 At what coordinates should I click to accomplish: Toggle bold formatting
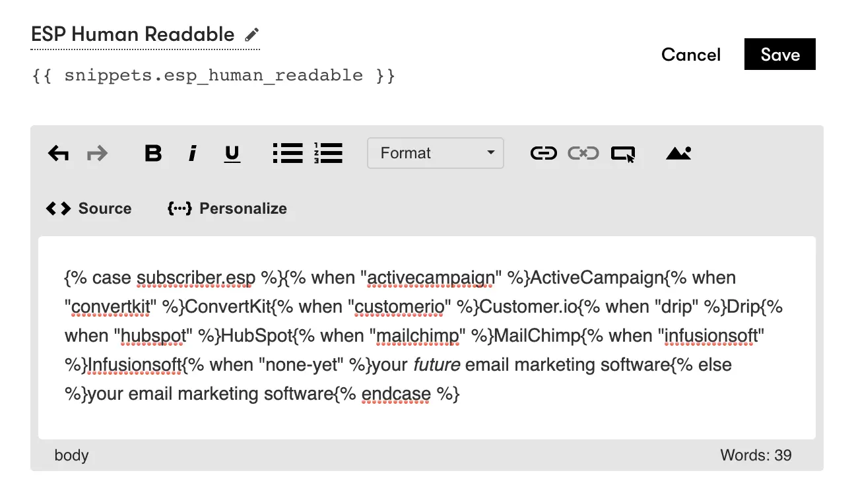[153, 154]
